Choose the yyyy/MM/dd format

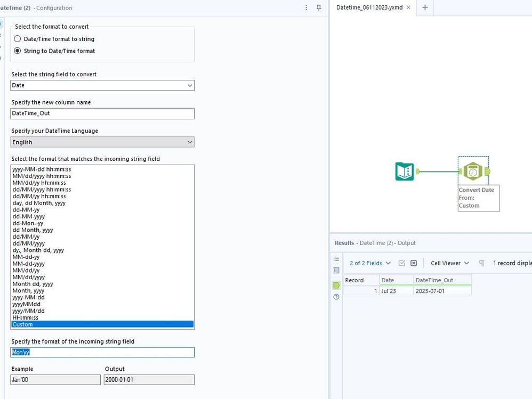point(102,311)
